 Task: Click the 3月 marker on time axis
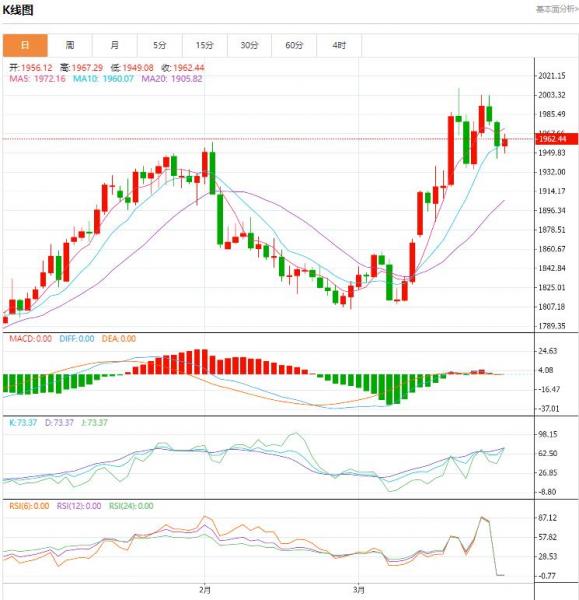[x=359, y=590]
